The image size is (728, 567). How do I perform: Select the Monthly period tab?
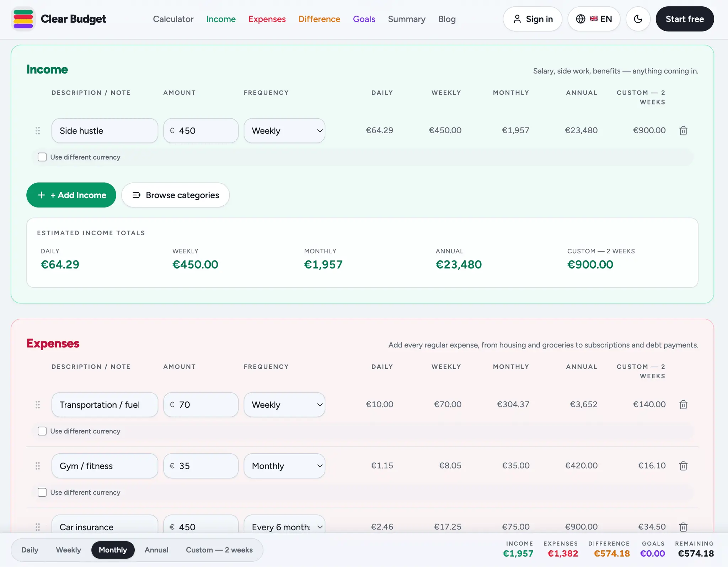(113, 550)
